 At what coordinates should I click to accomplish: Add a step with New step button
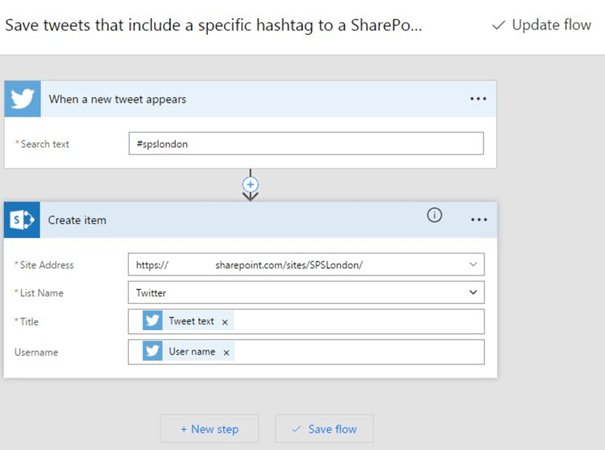209,429
